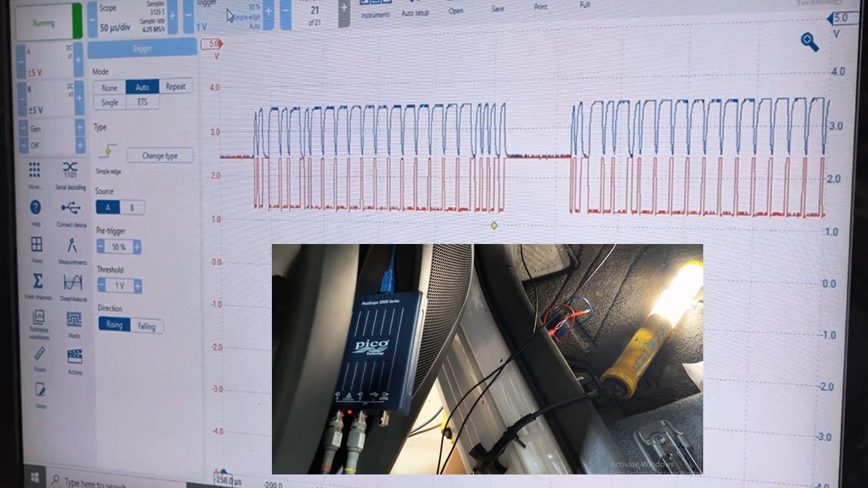Screen dimensions: 868x488
Task: Click the zoom magnifier on graph
Action: (810, 43)
